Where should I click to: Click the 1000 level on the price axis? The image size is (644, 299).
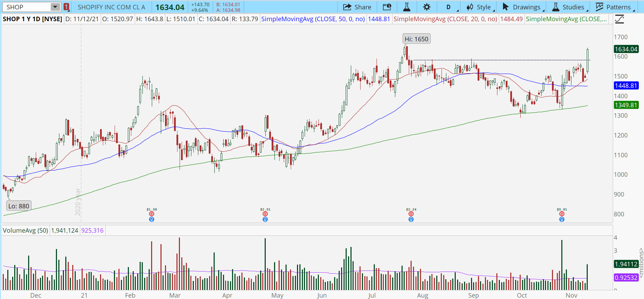[x=621, y=175]
